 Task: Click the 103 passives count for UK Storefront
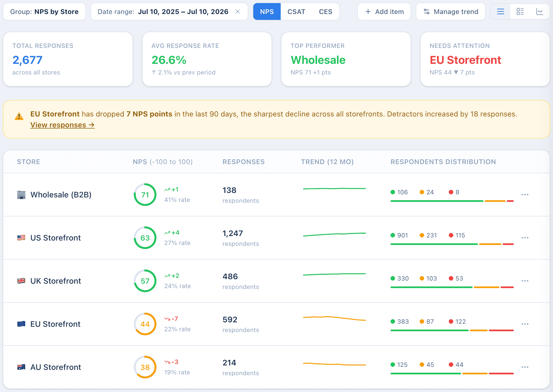[x=432, y=278]
